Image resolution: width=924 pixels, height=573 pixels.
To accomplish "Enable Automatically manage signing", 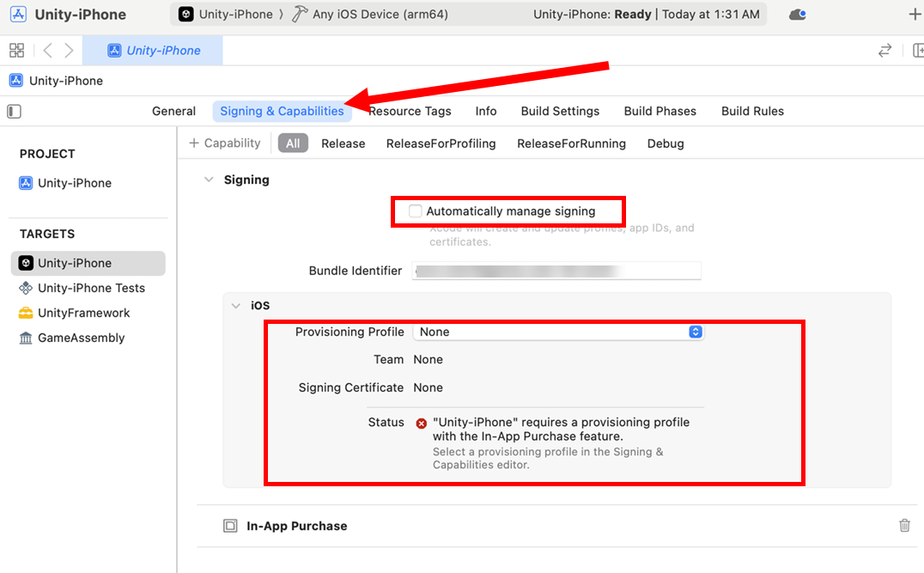I will tap(416, 211).
